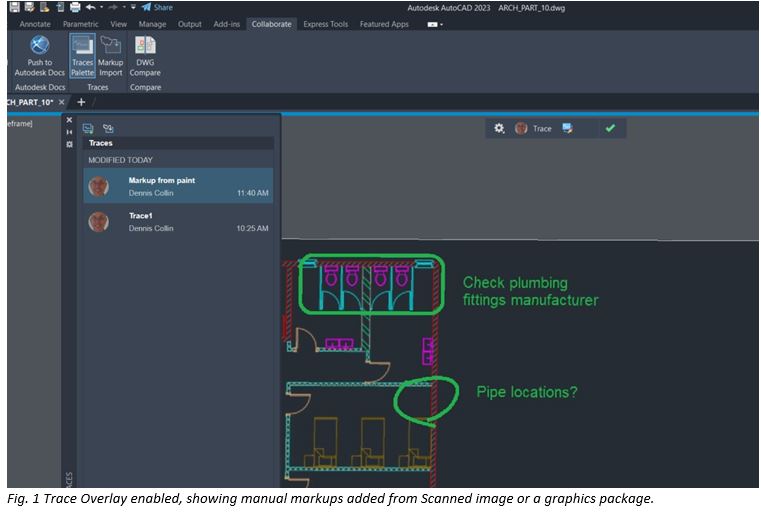761x514 pixels.
Task: Click the 'Pipe locations?' markup text
Action: (x=527, y=392)
